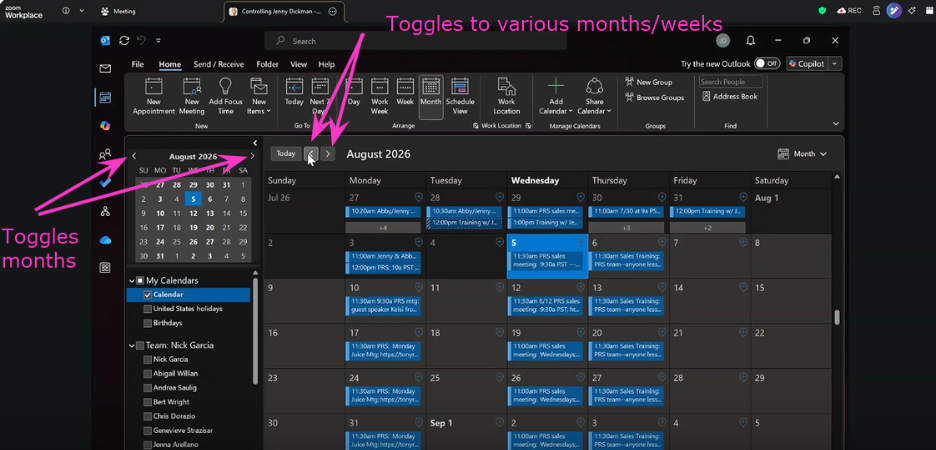Go to previous month in mini calendar

[134, 156]
